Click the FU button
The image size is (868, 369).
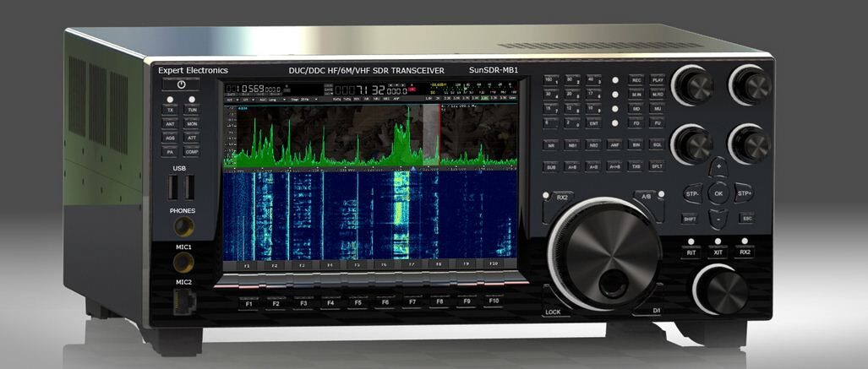pyautogui.click(x=657, y=123)
